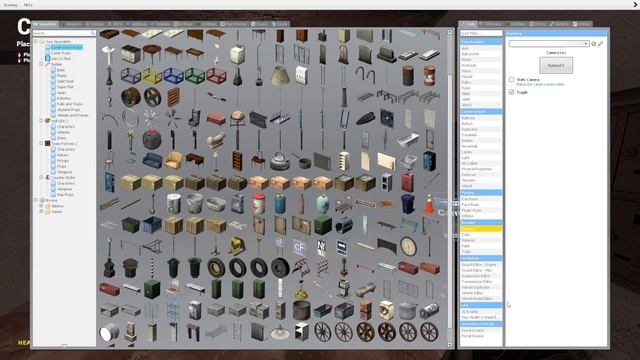Select the Construction Props spawnlist
The height and width of the screenshot is (360, 640).
[x=67, y=47]
